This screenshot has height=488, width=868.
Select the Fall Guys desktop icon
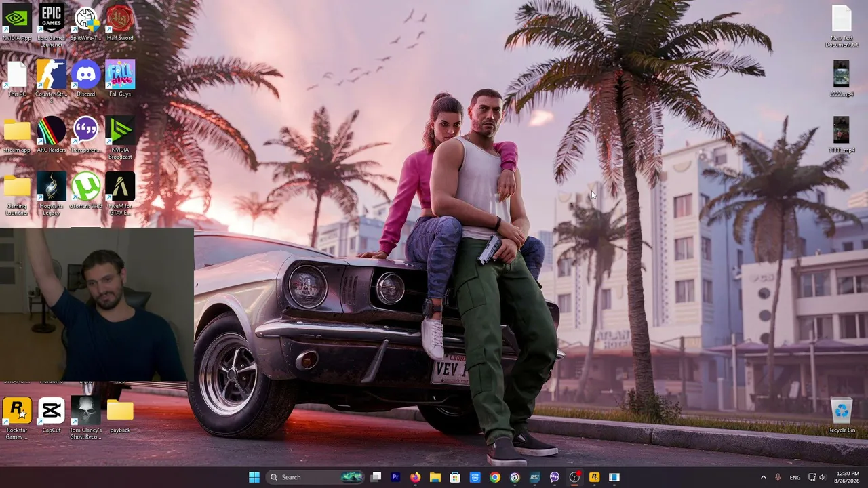pos(120,79)
